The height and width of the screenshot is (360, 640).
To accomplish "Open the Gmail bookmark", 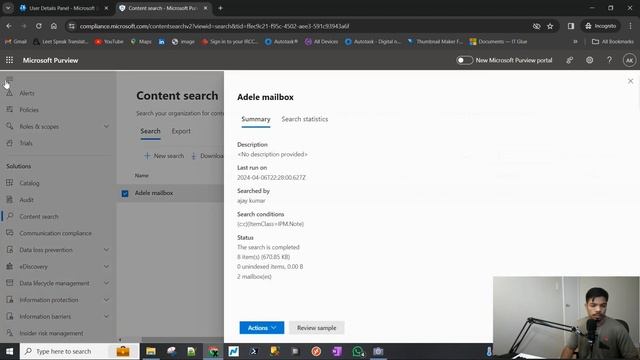I will tap(16, 42).
